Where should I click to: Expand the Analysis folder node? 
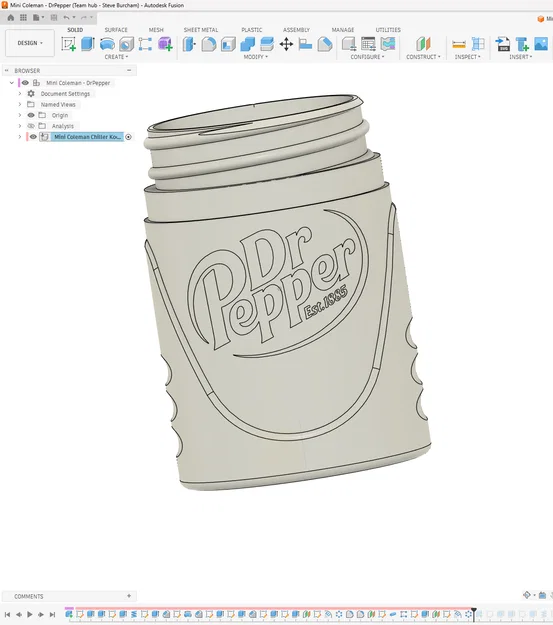(x=20, y=126)
